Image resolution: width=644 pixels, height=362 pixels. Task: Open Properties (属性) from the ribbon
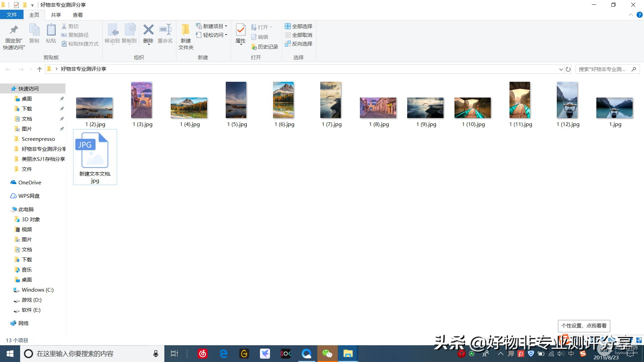(240, 30)
